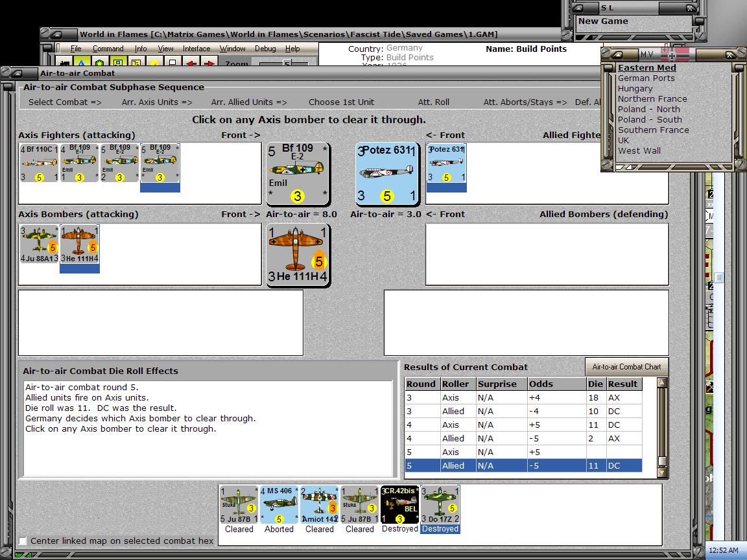Select the Bf 109 E-1 Emil fighter counter
The height and width of the screenshot is (560, 747).
click(79, 163)
